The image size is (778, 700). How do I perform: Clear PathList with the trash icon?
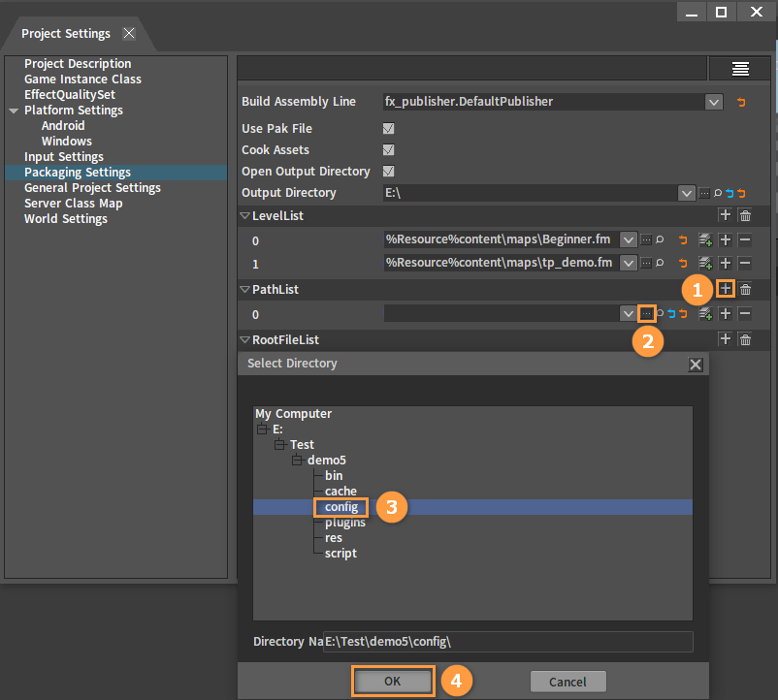click(745, 289)
